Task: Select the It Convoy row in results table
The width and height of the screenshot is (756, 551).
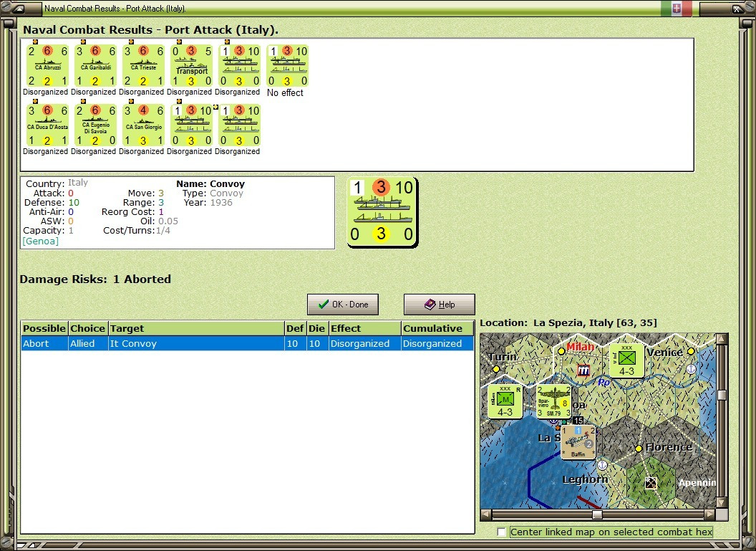Action: point(247,343)
